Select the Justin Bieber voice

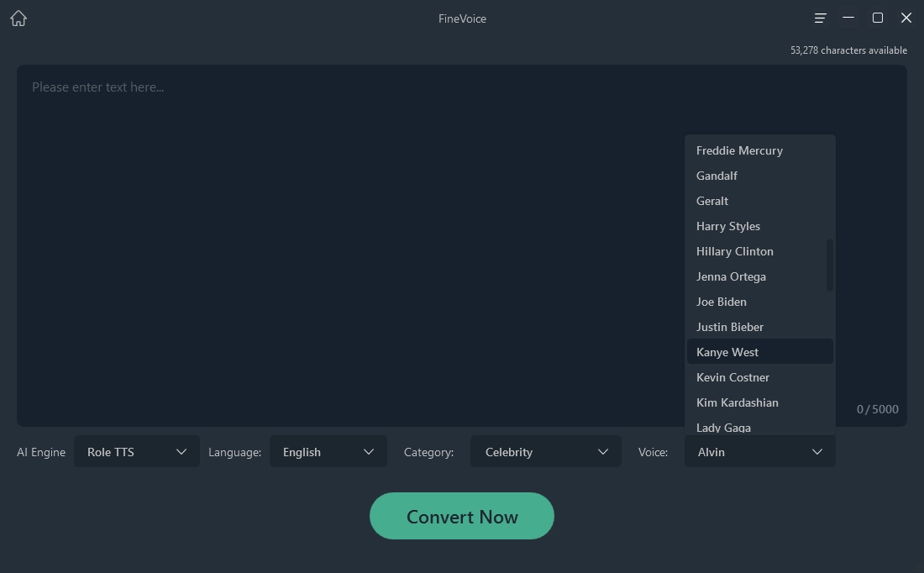tap(760, 327)
